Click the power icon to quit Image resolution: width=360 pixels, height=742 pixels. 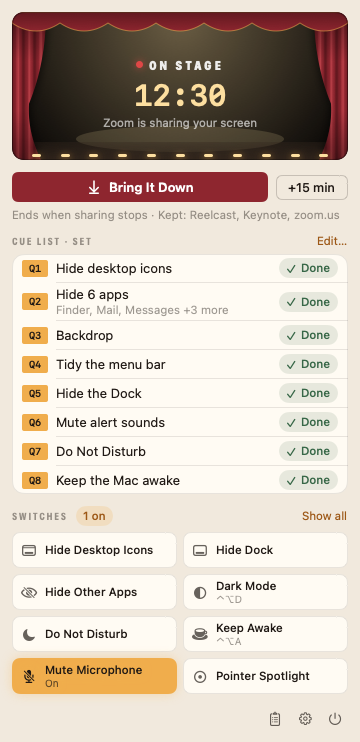point(335,719)
